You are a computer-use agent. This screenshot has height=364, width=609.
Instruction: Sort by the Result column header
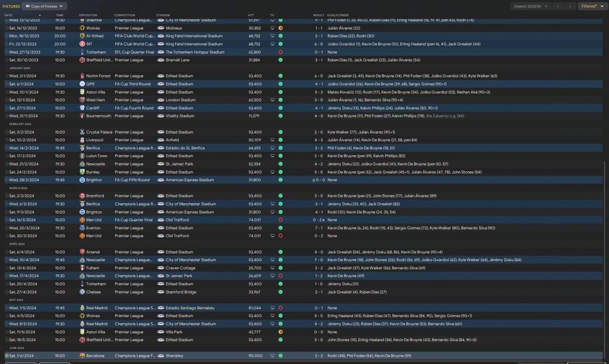click(318, 15)
